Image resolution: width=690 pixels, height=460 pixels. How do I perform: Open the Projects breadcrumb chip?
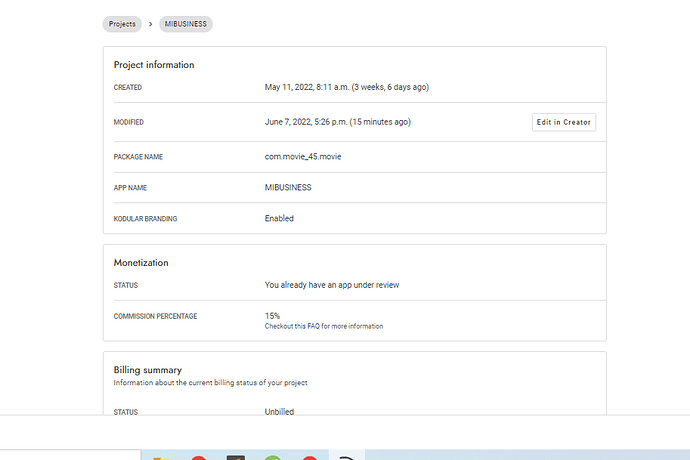tap(122, 24)
